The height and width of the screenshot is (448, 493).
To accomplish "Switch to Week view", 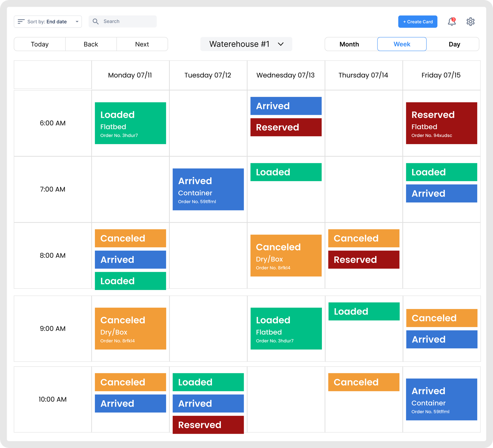I will tap(402, 44).
